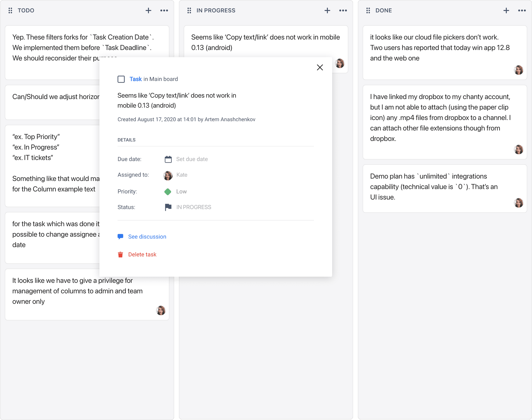The width and height of the screenshot is (532, 420).
Task: Open IN PROGRESS column options menu
Action: [343, 10]
